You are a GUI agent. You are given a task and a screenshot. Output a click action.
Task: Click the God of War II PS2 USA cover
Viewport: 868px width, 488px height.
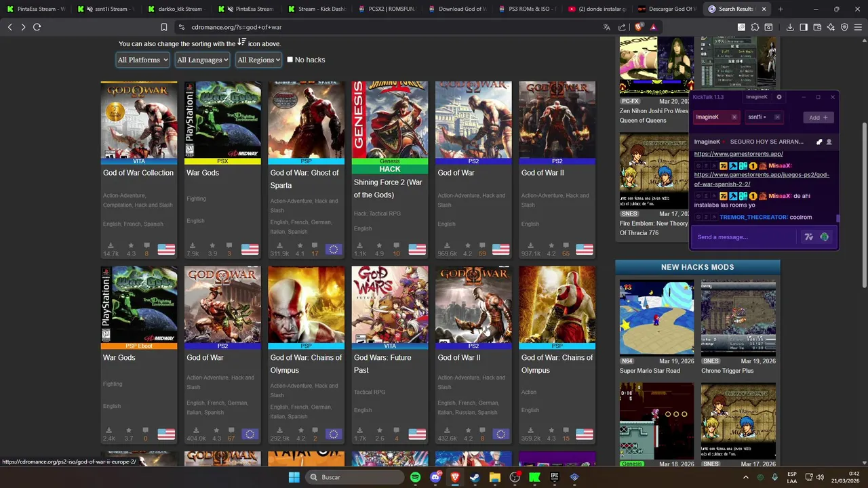557,120
